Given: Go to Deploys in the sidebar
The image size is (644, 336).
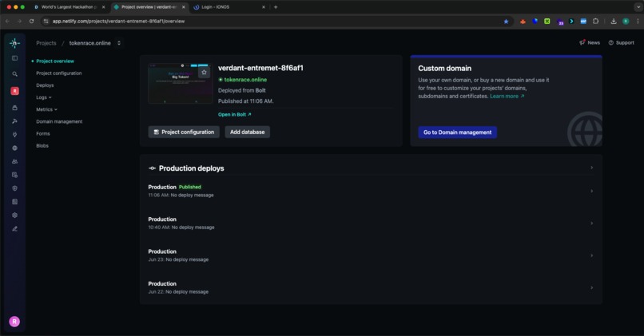Looking at the screenshot, I should [45, 85].
